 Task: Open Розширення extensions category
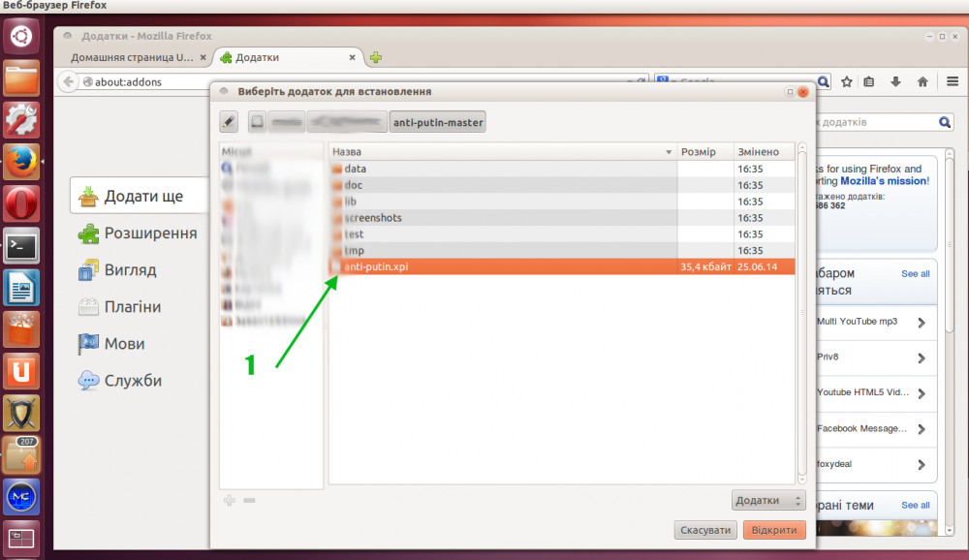coord(138,233)
